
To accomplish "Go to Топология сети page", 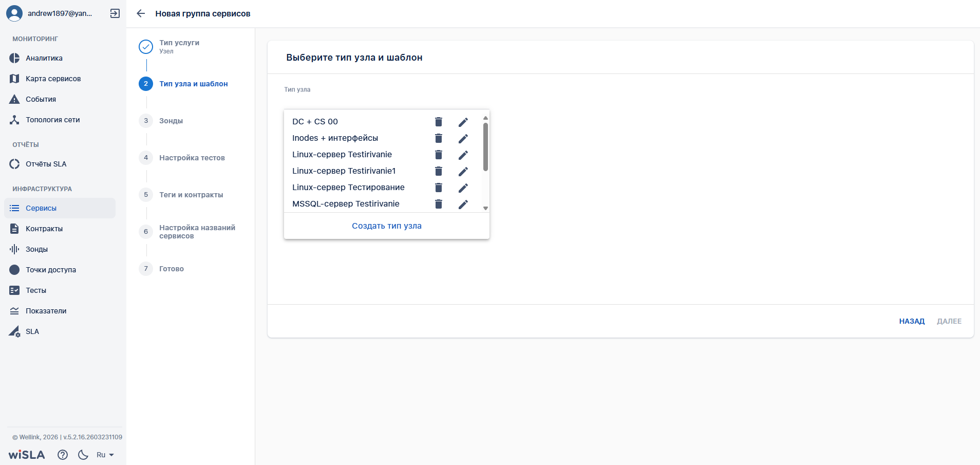I will pos(52,120).
